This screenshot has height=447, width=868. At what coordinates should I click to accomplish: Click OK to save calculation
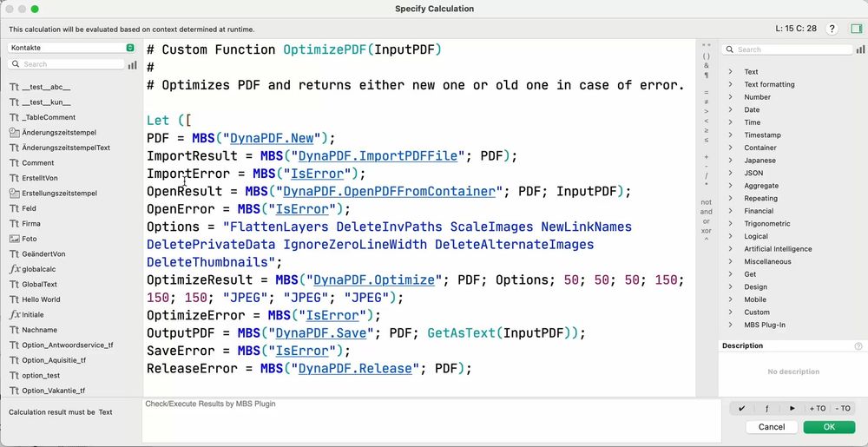coord(829,427)
